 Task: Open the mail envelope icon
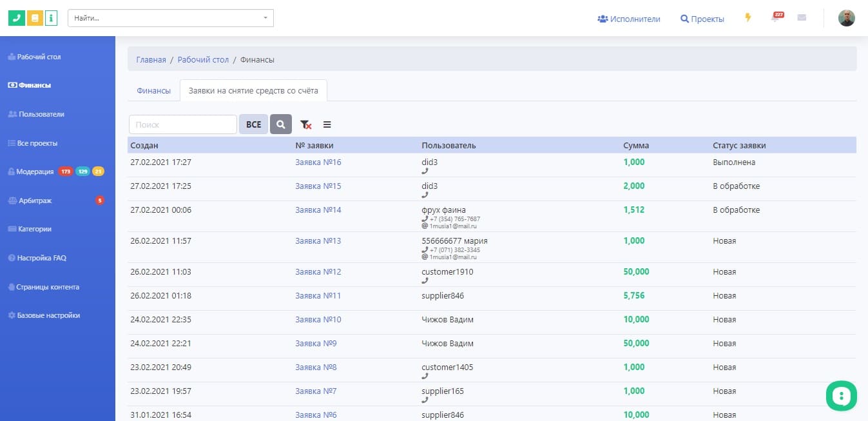pos(802,18)
